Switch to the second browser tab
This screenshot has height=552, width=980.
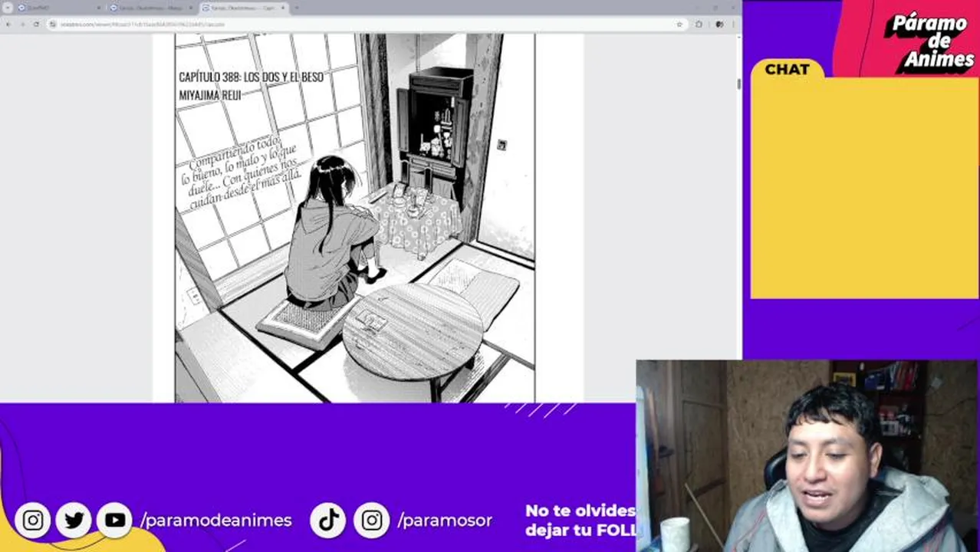click(x=151, y=8)
